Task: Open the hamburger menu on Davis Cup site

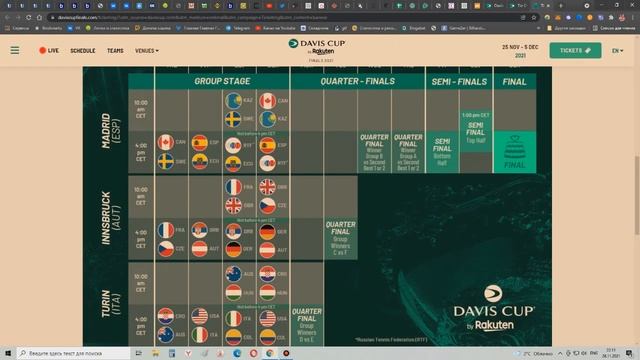Action: point(15,50)
